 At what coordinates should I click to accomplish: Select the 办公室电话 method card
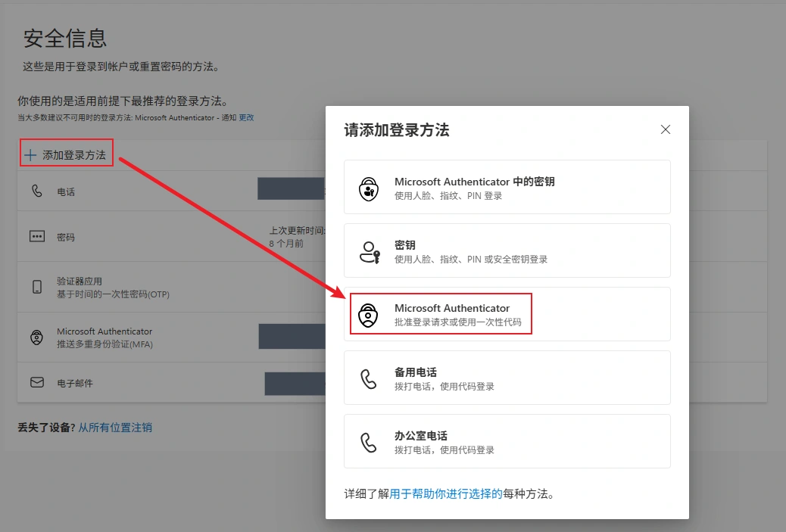(507, 441)
